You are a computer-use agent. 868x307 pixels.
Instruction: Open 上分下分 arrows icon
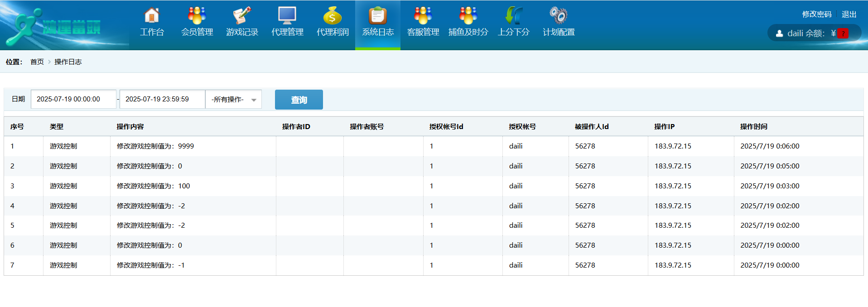[x=513, y=16]
